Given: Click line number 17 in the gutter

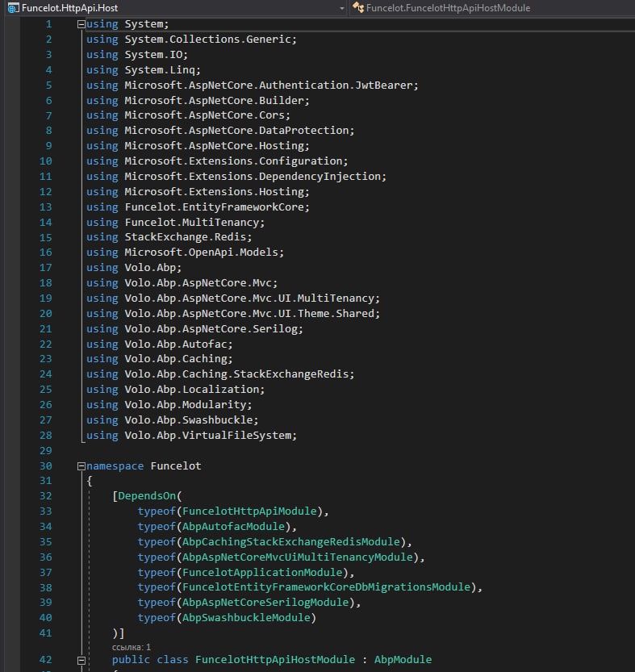Looking at the screenshot, I should 45,268.
